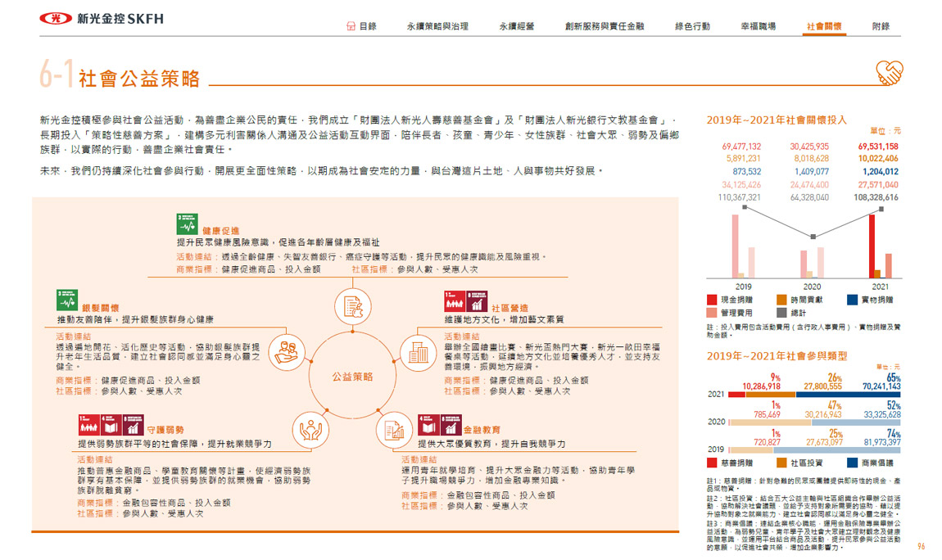This screenshot has height=560, width=942.
Task: Click the building icon for 社區營造
Action: click(x=419, y=351)
